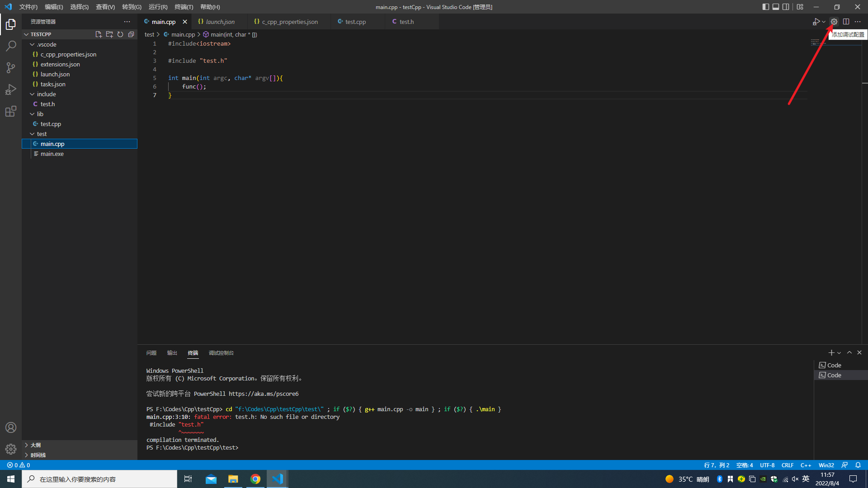Viewport: 868px width, 488px height.
Task: Click the 问题 panel tab
Action: tap(151, 353)
